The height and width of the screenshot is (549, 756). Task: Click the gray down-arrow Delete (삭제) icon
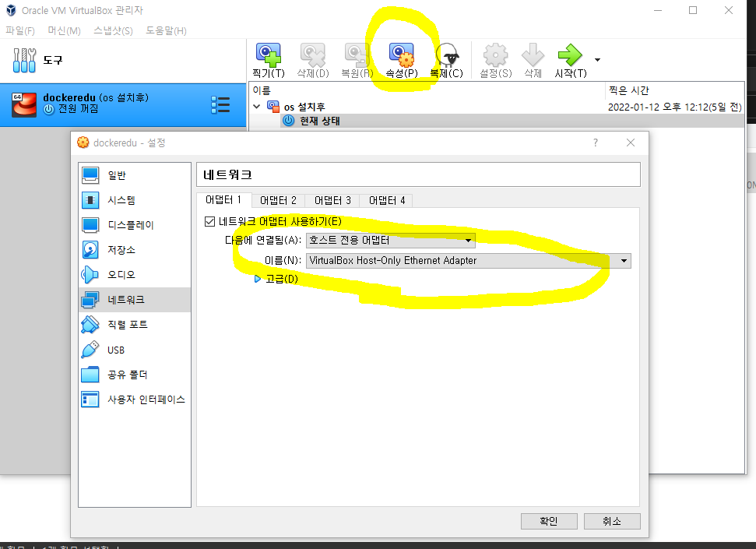click(x=533, y=55)
